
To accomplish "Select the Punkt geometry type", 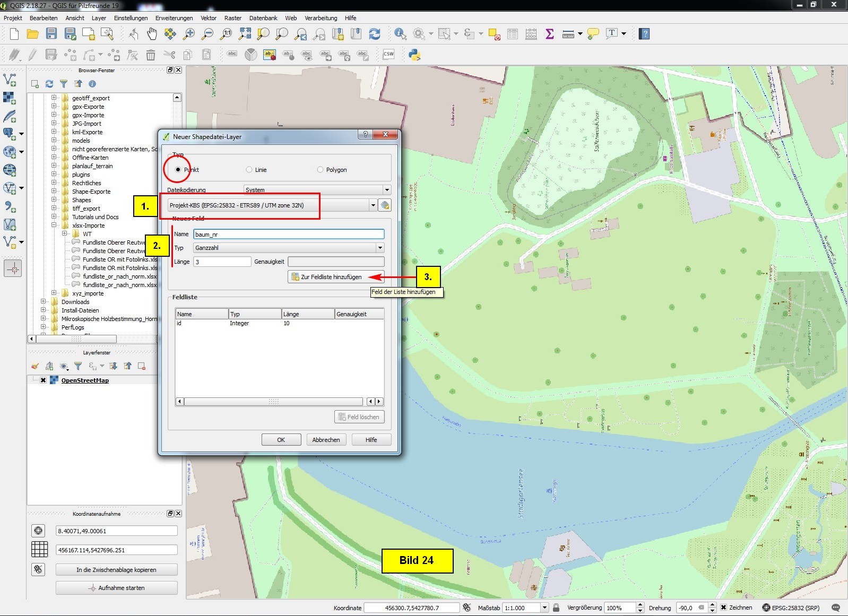I will point(178,170).
